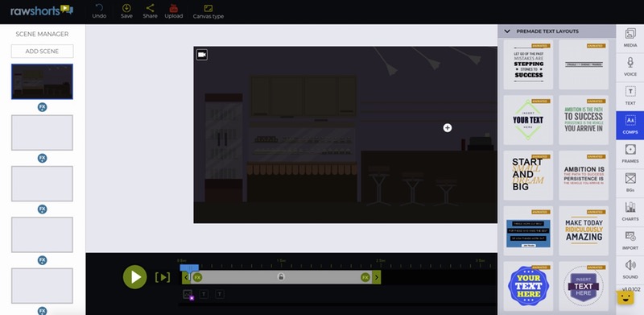The image size is (644, 315).
Task: Open FX below the third scene
Action: pyautogui.click(x=43, y=209)
